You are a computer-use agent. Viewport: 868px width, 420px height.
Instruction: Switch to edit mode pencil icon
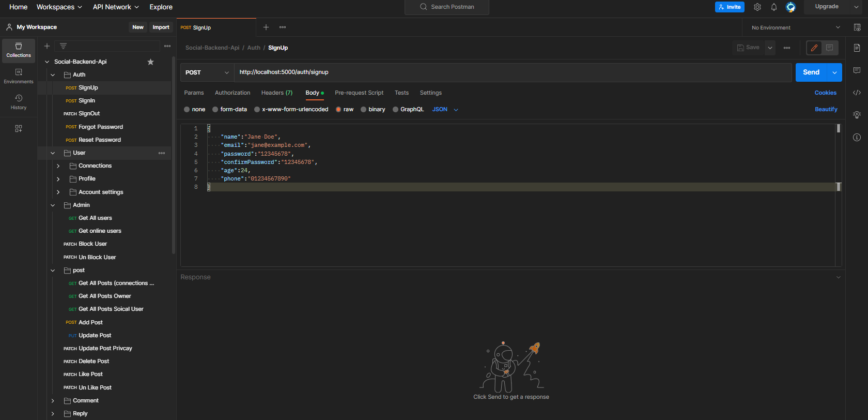point(814,48)
